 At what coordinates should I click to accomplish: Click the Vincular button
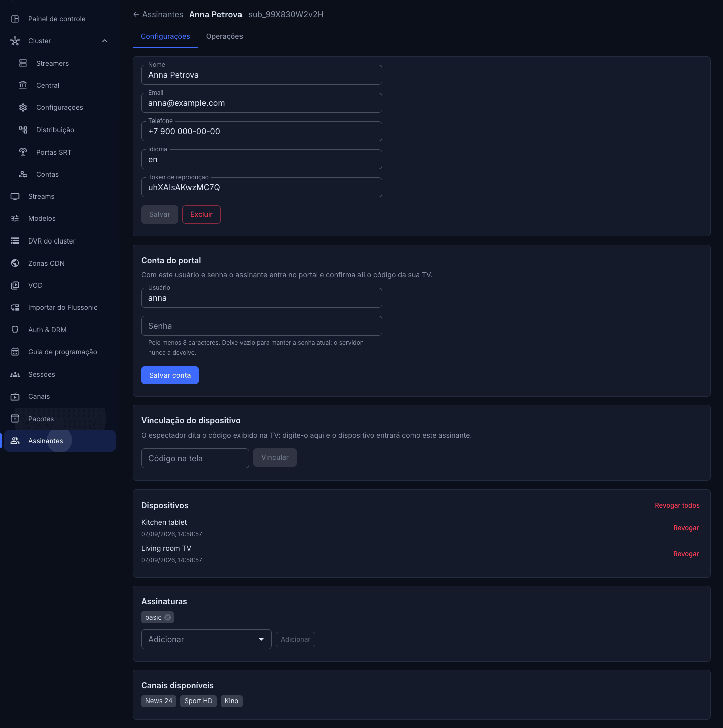(x=275, y=457)
